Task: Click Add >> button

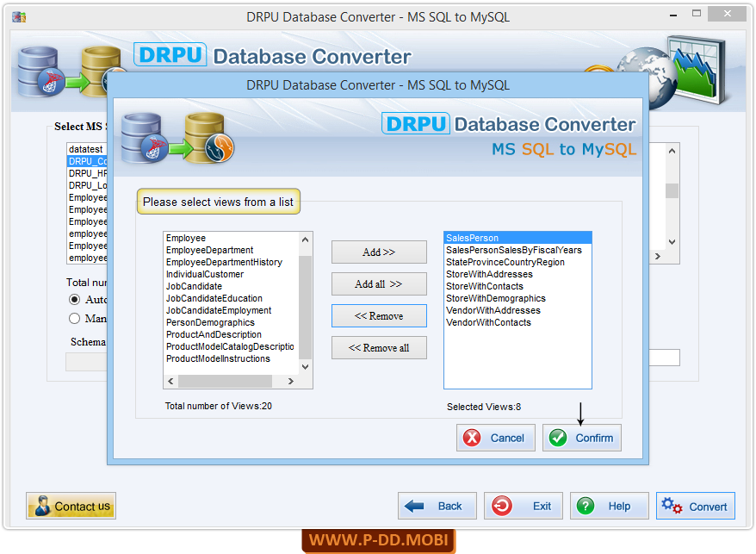Action: [x=379, y=252]
